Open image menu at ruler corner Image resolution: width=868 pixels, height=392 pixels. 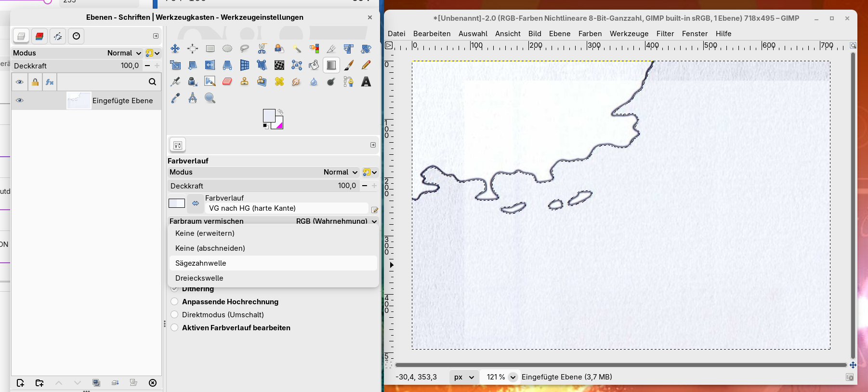(389, 45)
